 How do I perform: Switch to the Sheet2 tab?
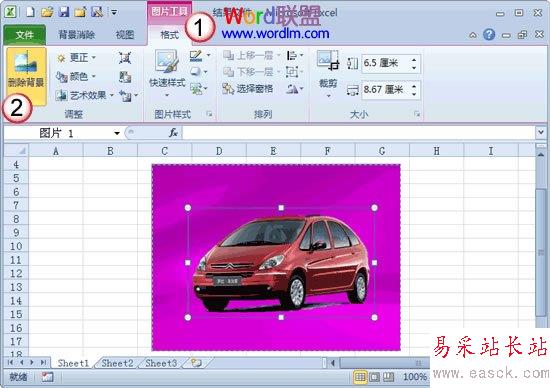click(117, 363)
